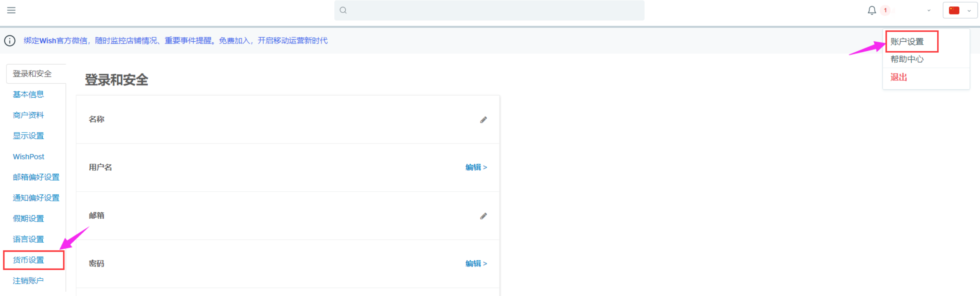Click the pencil icon beside 邮箱
The image size is (980, 296).
(x=483, y=216)
